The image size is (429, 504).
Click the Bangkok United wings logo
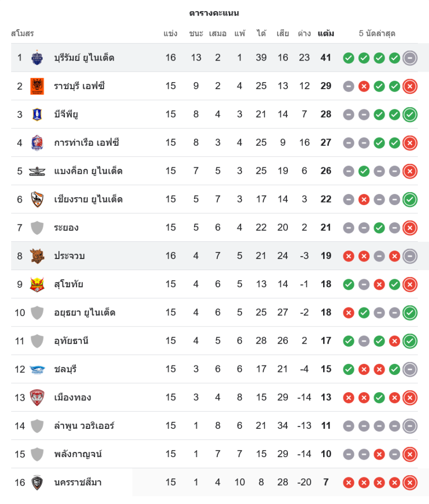[x=37, y=171]
